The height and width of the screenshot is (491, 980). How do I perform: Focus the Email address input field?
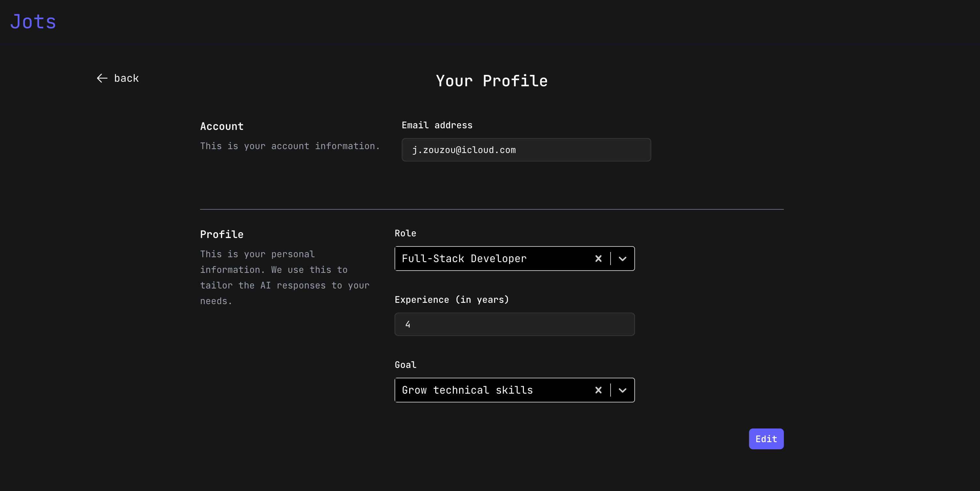coord(526,150)
